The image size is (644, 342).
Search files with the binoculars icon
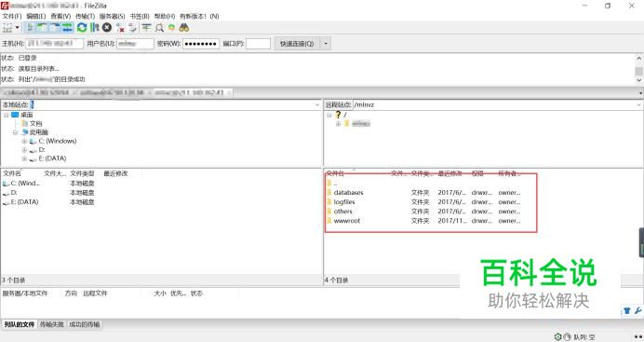[x=184, y=28]
